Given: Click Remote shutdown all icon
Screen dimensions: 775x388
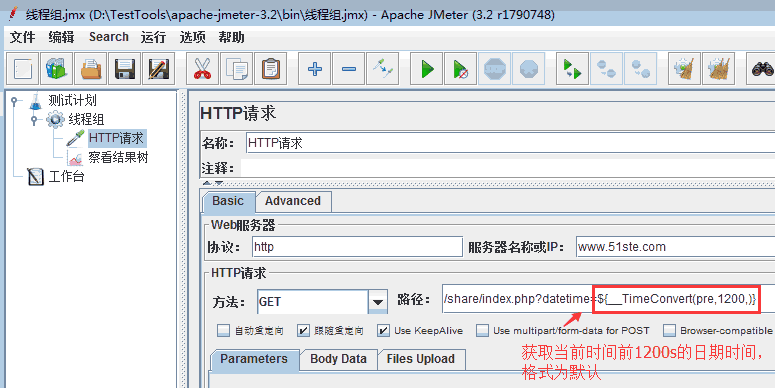Looking at the screenshot, I should pyautogui.click(x=641, y=69).
